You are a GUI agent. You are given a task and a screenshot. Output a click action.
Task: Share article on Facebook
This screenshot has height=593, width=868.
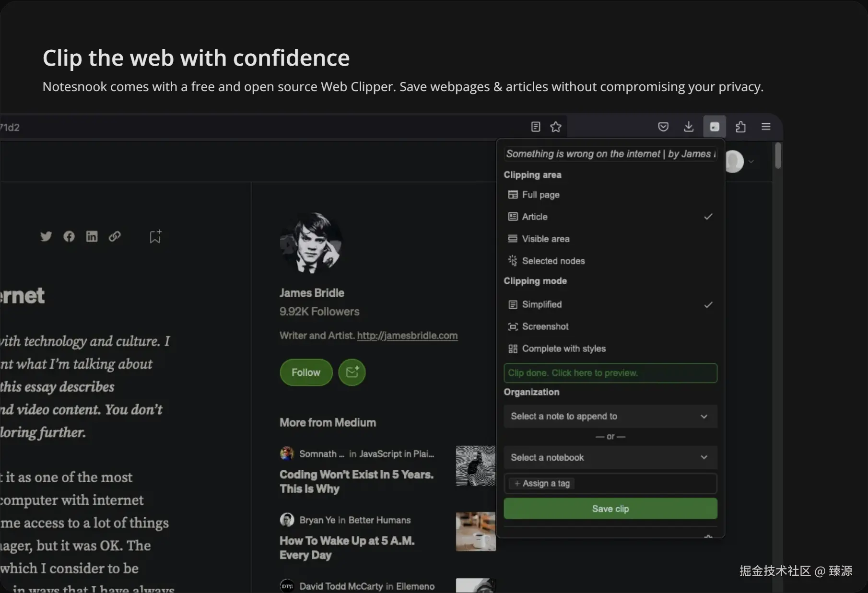pyautogui.click(x=69, y=236)
